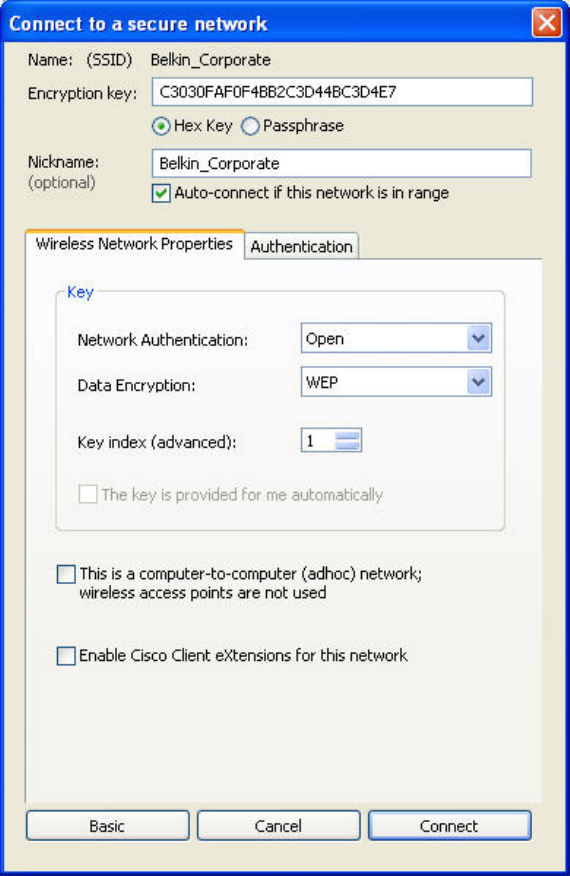Click into the Nickname text field
570x876 pixels.
click(x=341, y=163)
